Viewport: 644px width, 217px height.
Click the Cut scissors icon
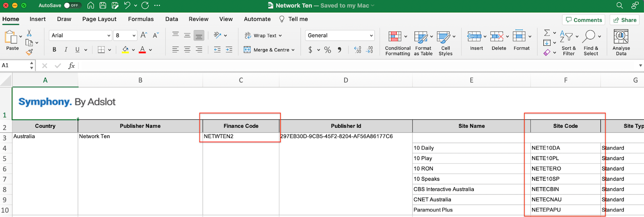[x=29, y=33]
